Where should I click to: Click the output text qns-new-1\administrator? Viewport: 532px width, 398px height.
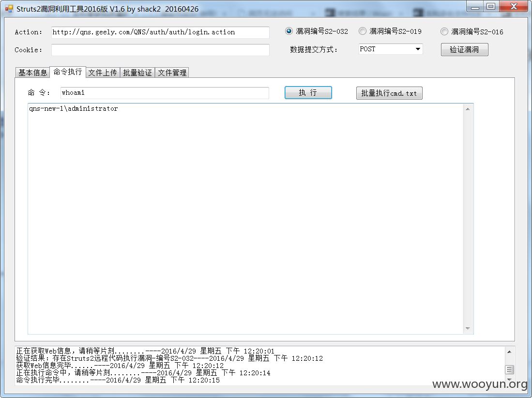pyautogui.click(x=73, y=108)
